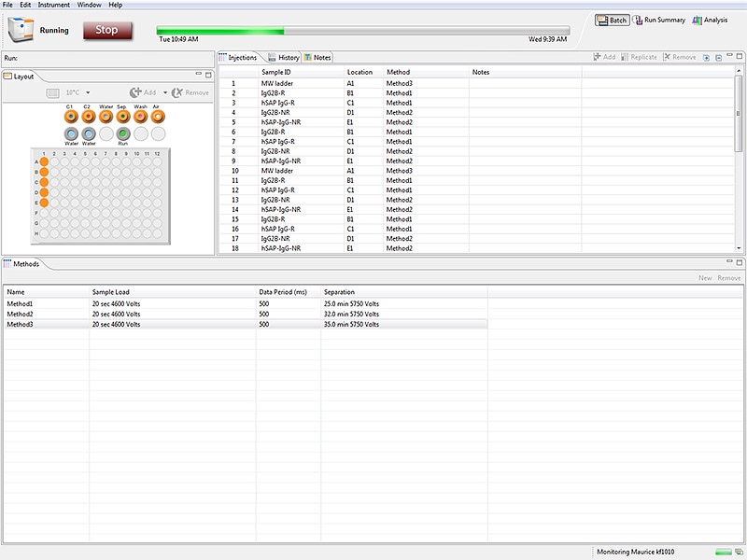Click the Methods panel tab

point(21,264)
